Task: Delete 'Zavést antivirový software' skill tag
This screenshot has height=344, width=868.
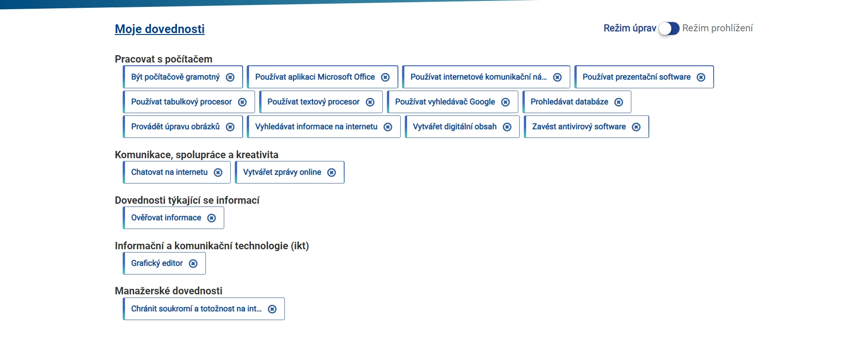Action: 636,127
